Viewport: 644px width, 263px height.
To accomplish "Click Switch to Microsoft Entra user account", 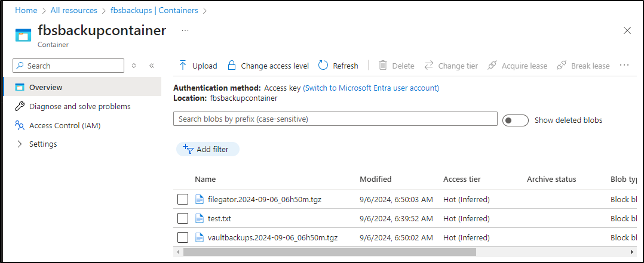I will 371,88.
